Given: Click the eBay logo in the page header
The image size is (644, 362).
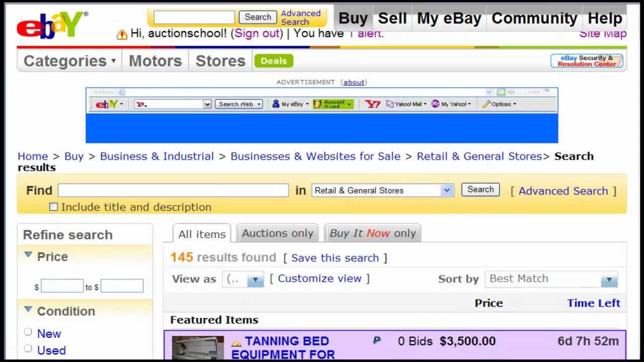Looking at the screenshot, I should pos(51,25).
